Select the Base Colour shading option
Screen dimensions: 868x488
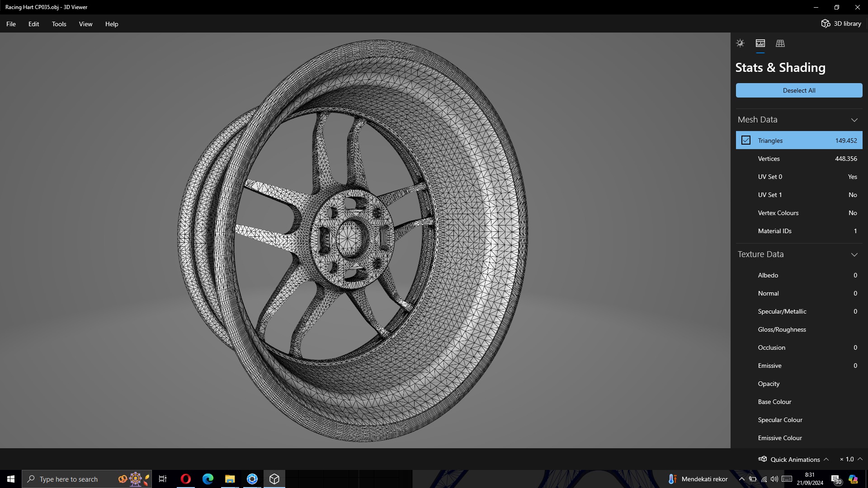pyautogui.click(x=774, y=402)
